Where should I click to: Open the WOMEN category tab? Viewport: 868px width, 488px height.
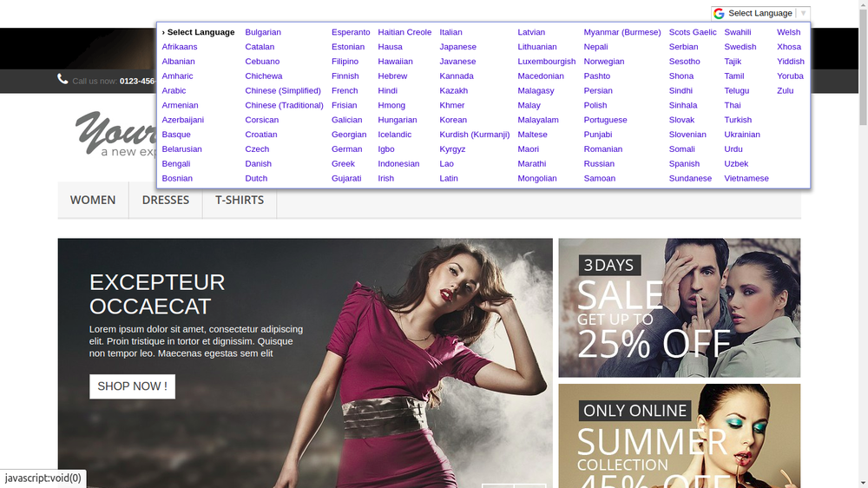93,200
